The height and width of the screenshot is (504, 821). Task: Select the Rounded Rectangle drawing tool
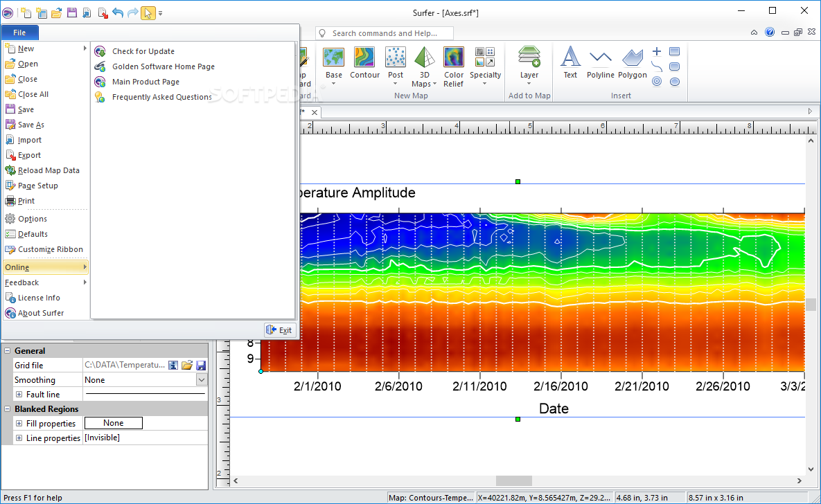pos(674,66)
